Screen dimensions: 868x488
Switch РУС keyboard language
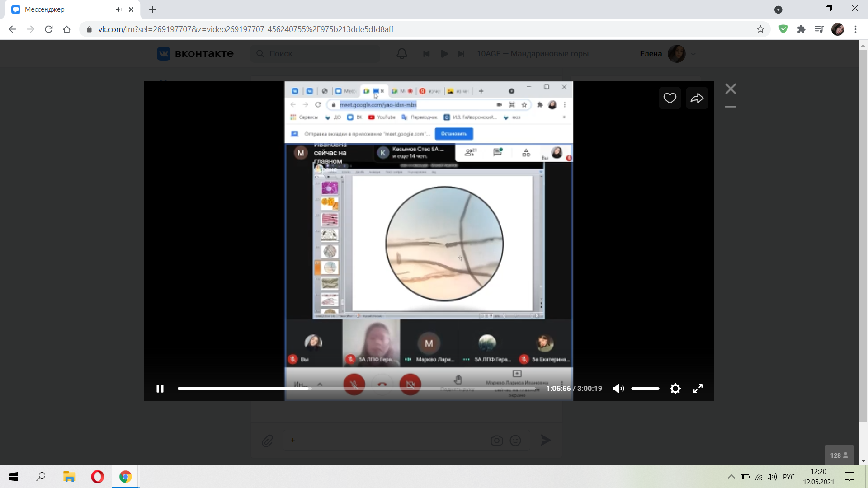point(789,477)
